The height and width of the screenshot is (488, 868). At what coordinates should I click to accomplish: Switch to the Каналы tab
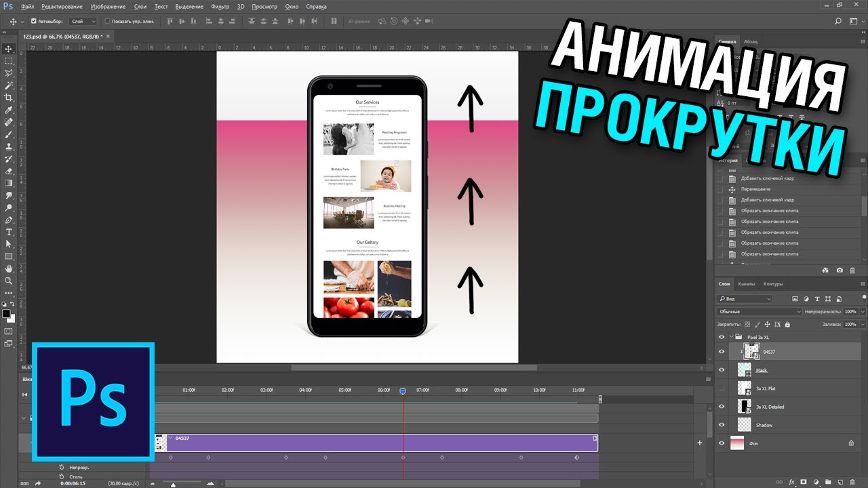(x=747, y=284)
